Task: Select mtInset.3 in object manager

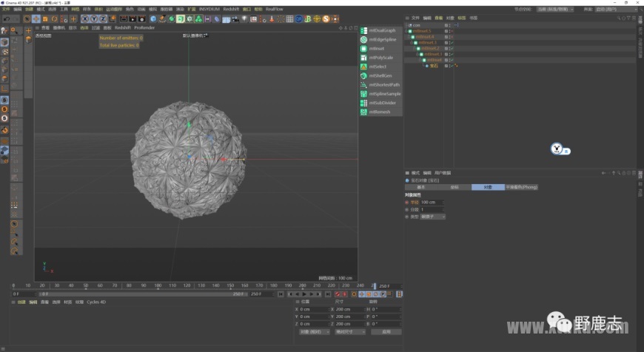Action: (428, 43)
